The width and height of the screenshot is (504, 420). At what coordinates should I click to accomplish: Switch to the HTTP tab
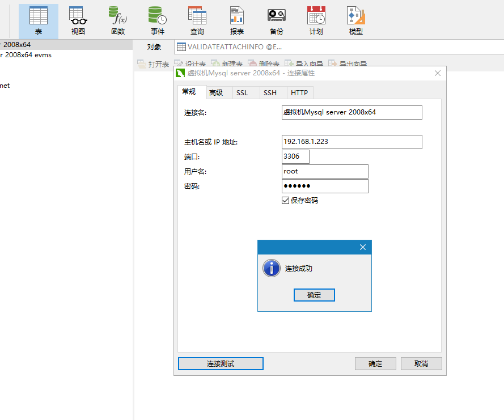click(x=299, y=93)
